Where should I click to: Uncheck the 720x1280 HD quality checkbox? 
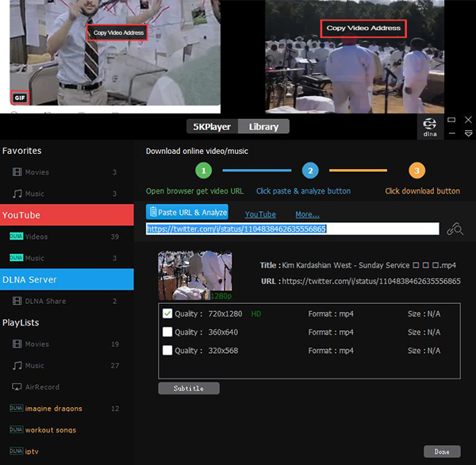point(167,313)
